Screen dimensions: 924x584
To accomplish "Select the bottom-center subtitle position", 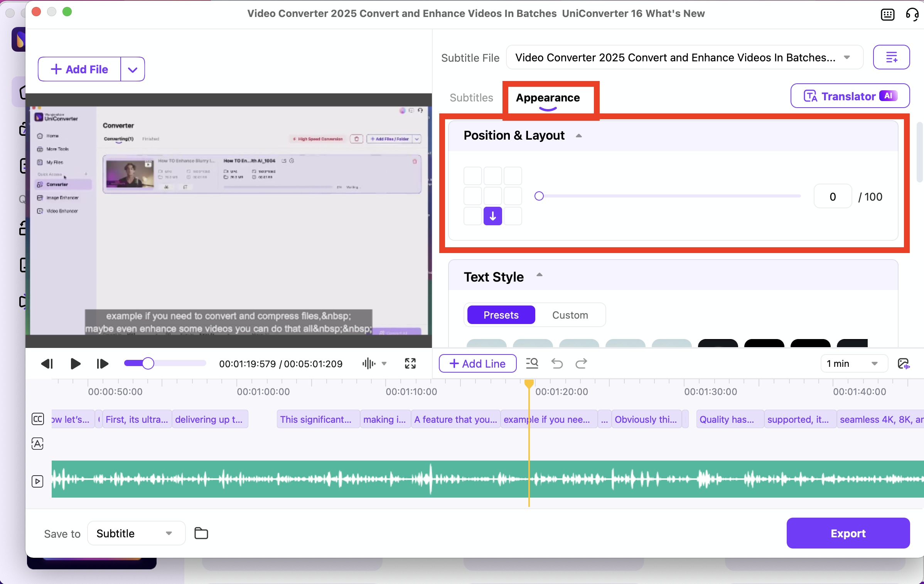I will (x=492, y=216).
